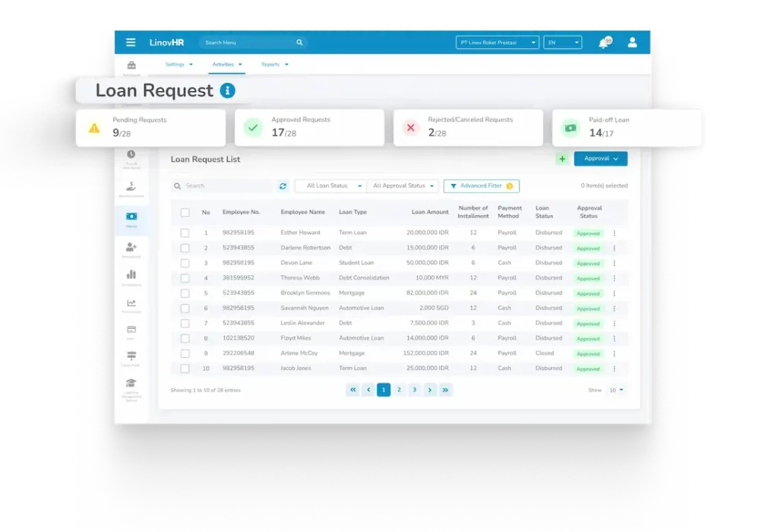Tick the checkbox for Darlene Robertson
This screenshot has width=778, height=532.
coord(185,248)
